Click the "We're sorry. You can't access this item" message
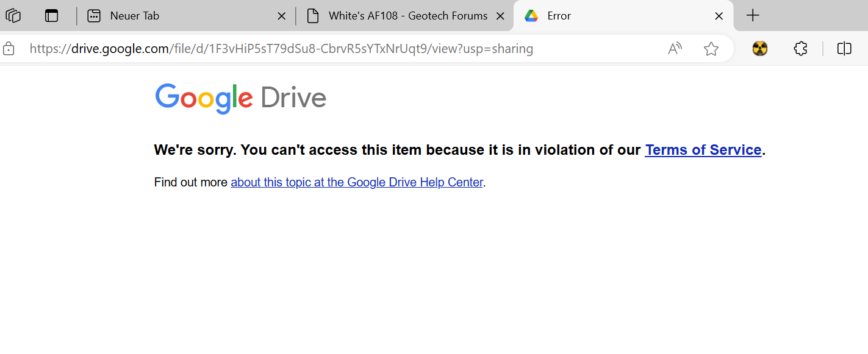This screenshot has height=354, width=868. click(x=460, y=150)
